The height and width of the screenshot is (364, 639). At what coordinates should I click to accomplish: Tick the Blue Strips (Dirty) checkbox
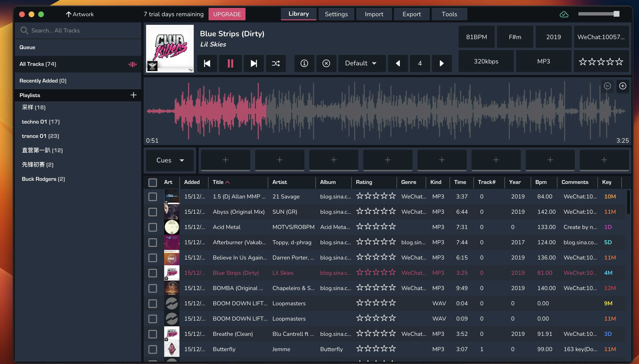152,273
